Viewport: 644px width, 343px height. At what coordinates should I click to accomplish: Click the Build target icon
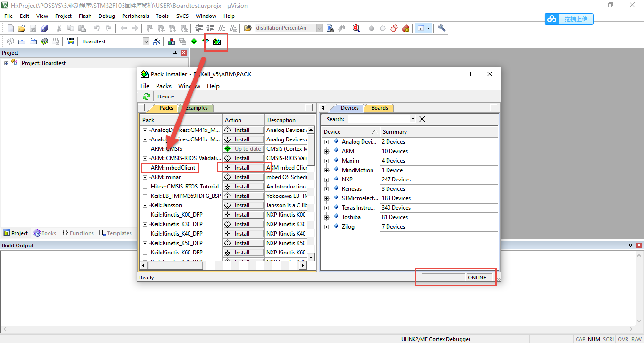point(22,41)
